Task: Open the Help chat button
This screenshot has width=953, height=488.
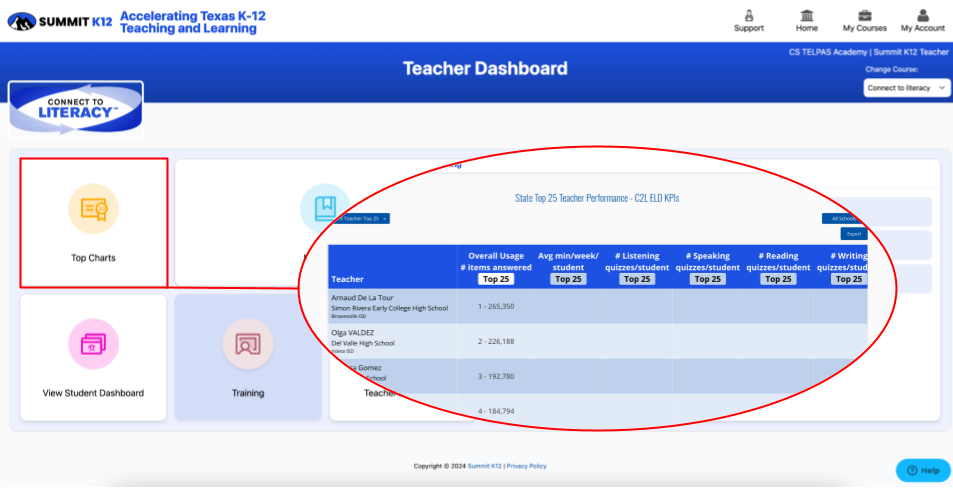Action: pos(923,470)
